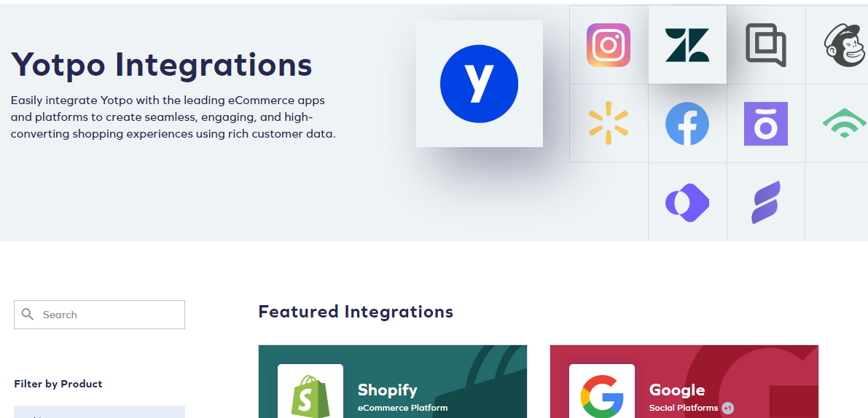Click the +1 badge beside Social Platforms
Viewport: 868px width, 418px height.
[x=727, y=408]
